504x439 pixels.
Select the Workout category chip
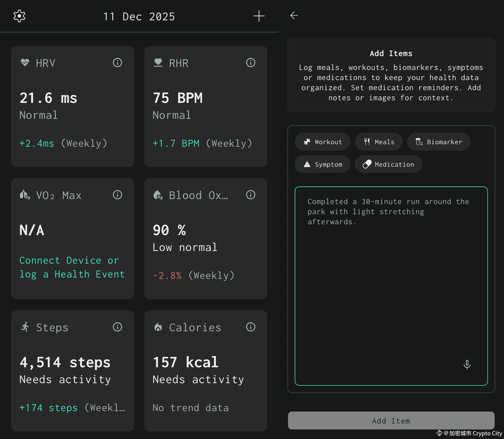tap(322, 142)
